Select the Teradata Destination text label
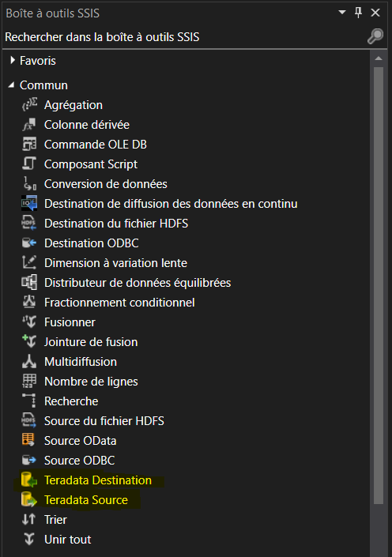The image size is (392, 557). [x=98, y=480]
